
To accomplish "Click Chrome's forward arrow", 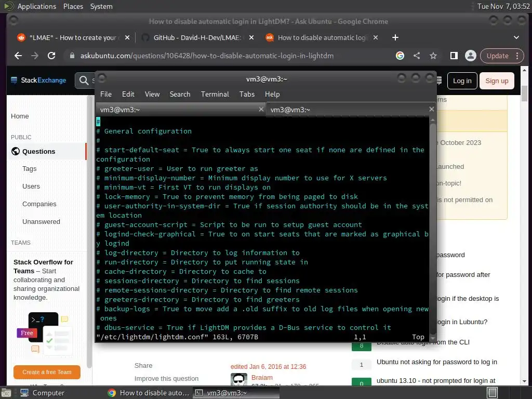I will pyautogui.click(x=35, y=56).
